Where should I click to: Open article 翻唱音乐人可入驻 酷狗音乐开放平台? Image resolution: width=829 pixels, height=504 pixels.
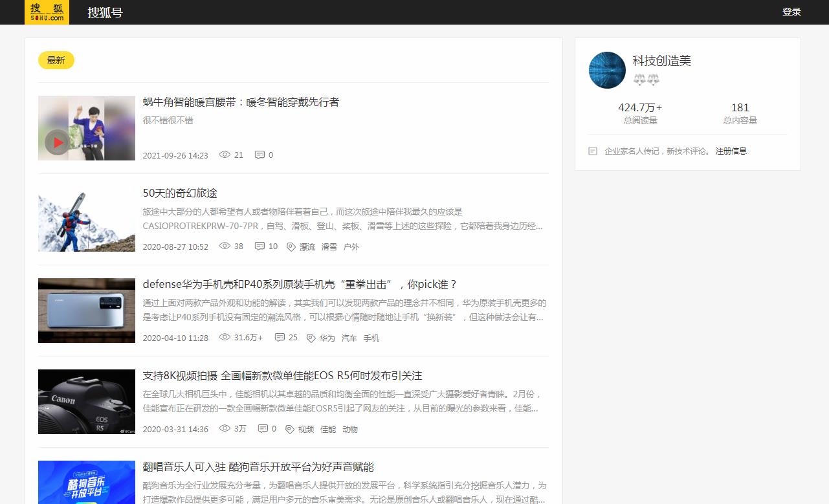(258, 467)
